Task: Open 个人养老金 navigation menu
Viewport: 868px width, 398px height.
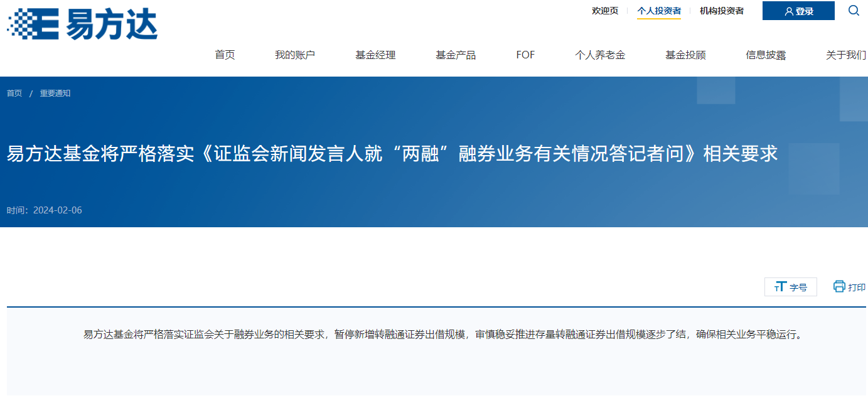Action: click(x=600, y=55)
